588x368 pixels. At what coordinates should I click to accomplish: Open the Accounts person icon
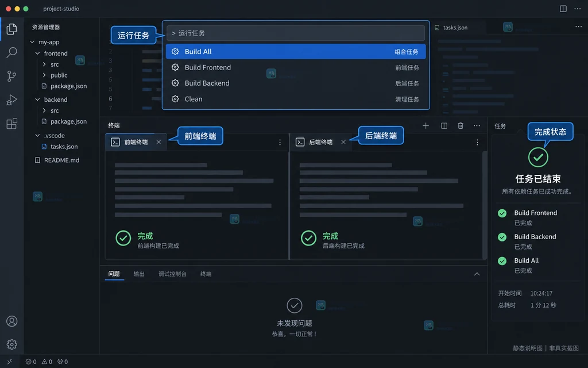click(x=11, y=321)
